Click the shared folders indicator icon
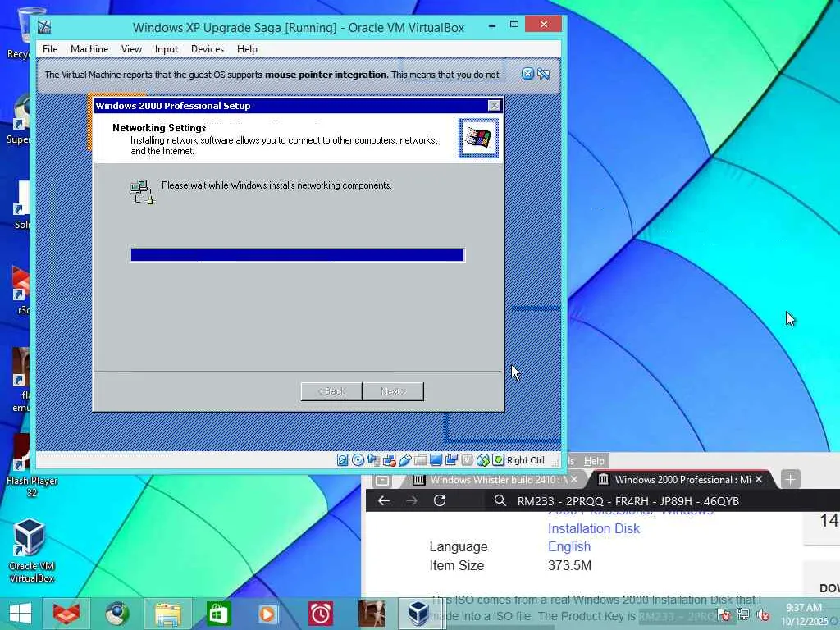The image size is (840, 630). [421, 459]
